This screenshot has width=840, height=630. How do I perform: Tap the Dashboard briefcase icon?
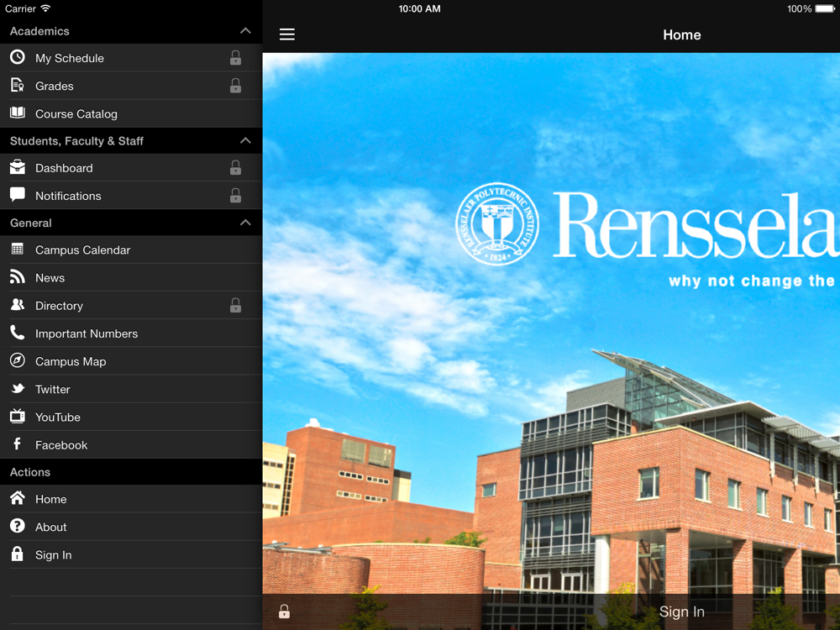pos(17,167)
